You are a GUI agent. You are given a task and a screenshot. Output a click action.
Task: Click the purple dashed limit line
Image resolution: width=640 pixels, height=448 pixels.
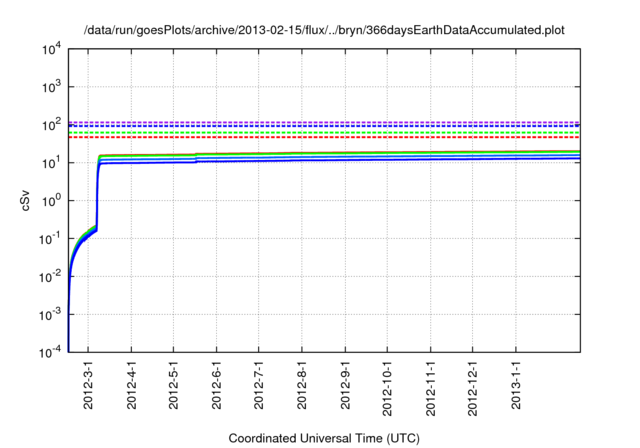[324, 122]
